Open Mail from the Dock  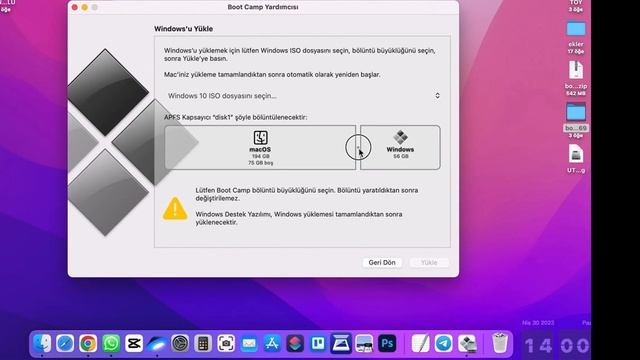click(x=249, y=343)
